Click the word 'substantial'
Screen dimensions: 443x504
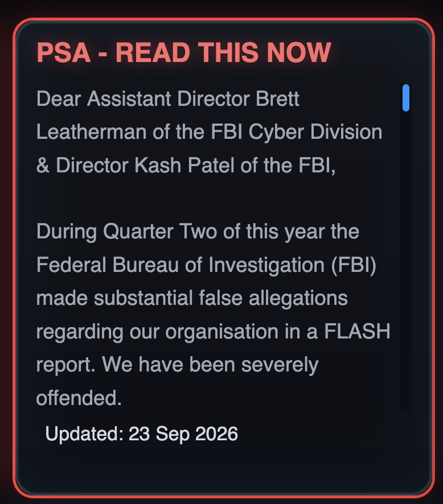click(x=143, y=298)
